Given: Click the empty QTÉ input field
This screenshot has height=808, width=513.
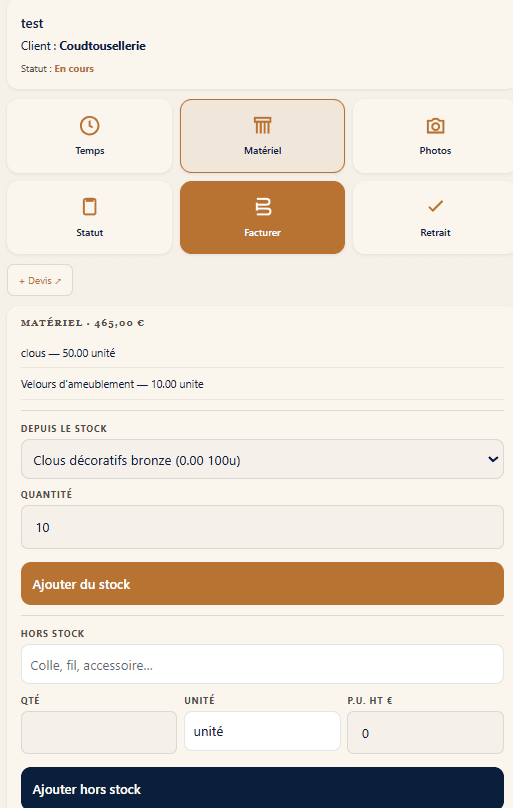Looking at the screenshot, I should pos(99,732).
